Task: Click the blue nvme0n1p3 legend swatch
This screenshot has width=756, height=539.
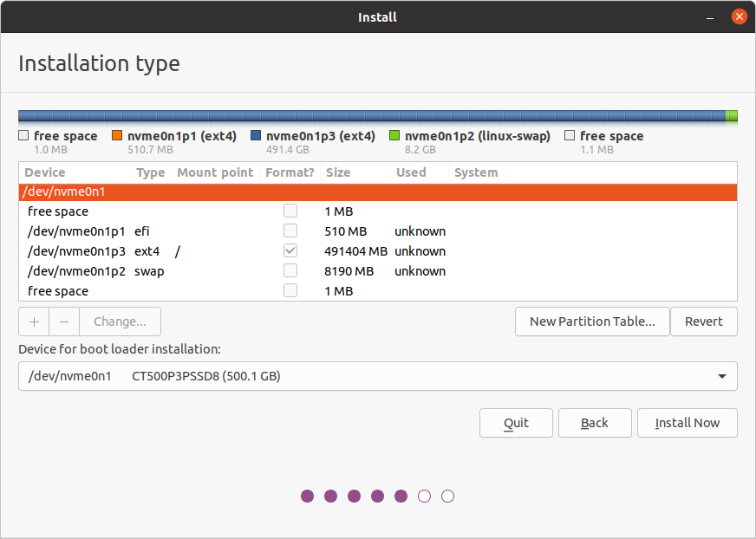Action: point(256,135)
